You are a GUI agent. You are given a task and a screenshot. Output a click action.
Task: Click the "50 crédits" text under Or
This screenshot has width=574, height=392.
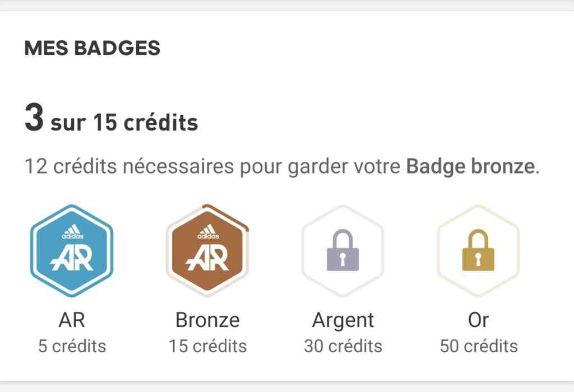[x=478, y=346]
